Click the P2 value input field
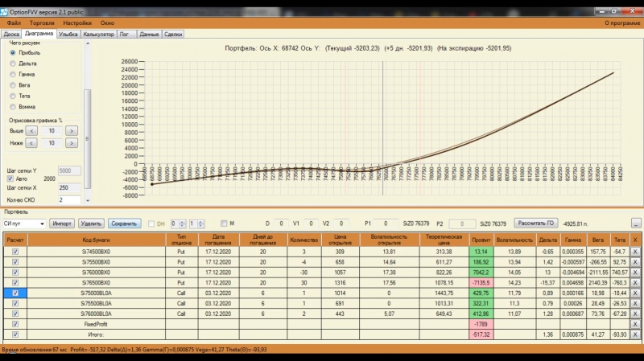 coord(461,224)
